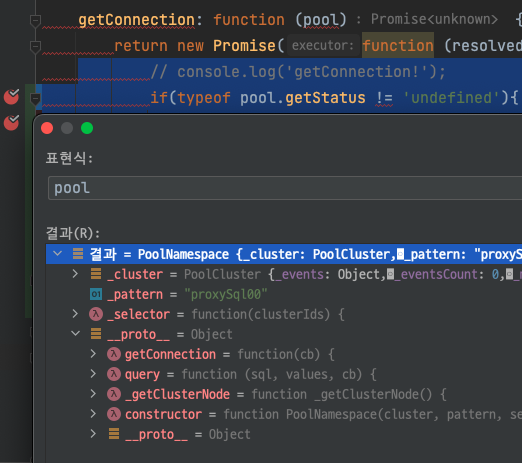Toggle breakpoint on the typeof pool.getStatus line

point(11,97)
